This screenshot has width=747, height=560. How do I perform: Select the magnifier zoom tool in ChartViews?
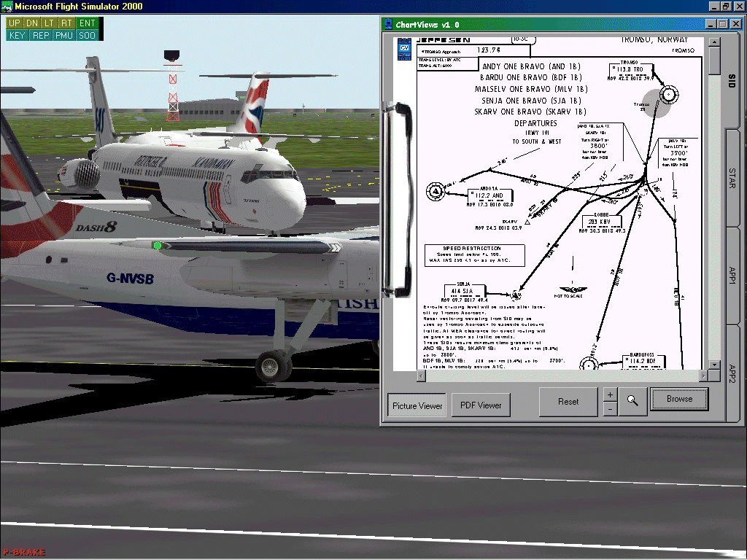[632, 401]
